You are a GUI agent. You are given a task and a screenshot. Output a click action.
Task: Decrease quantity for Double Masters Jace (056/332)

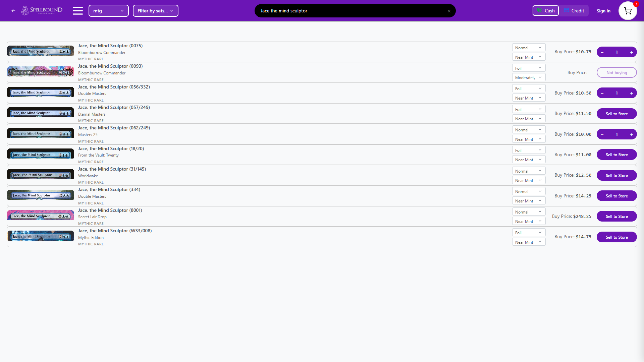[602, 93]
